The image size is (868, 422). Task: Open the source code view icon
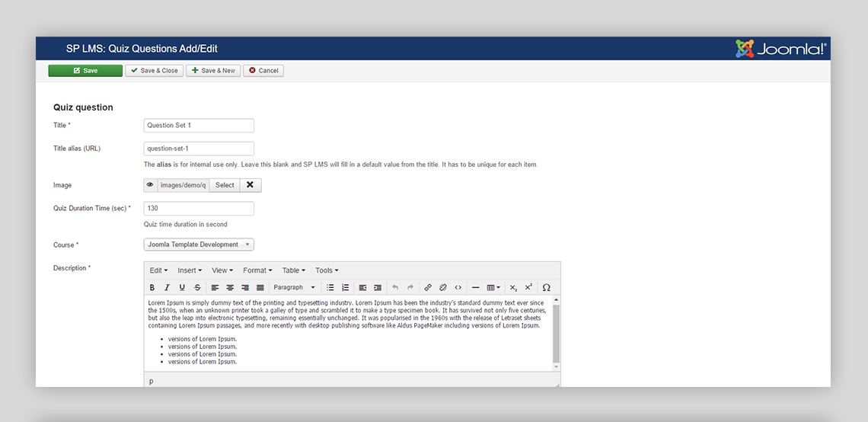pyautogui.click(x=458, y=288)
